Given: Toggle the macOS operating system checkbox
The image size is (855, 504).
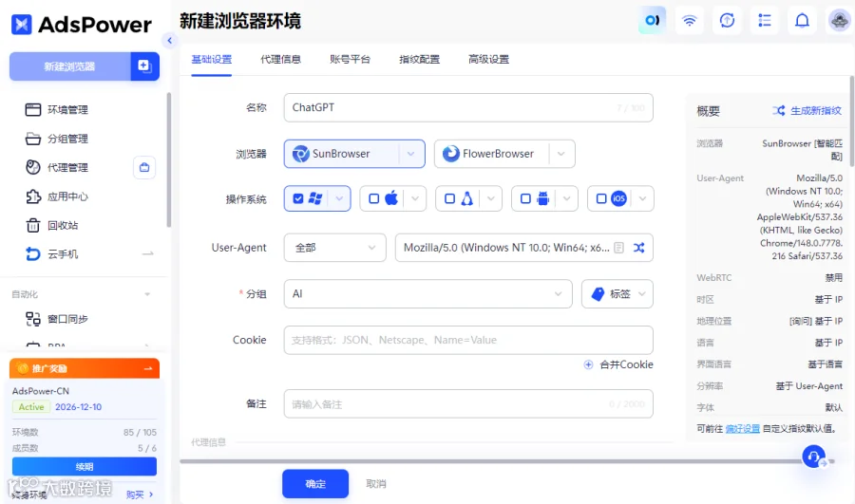Looking at the screenshot, I should click(x=374, y=199).
